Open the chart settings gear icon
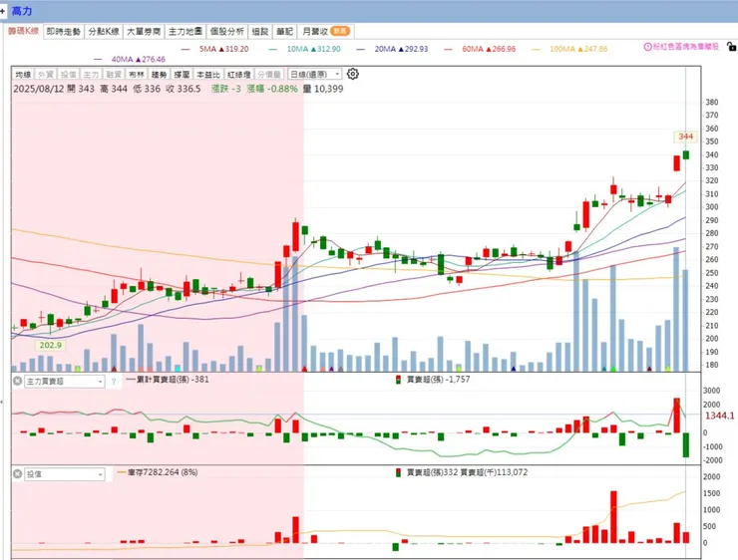738x560 pixels. 352,74
